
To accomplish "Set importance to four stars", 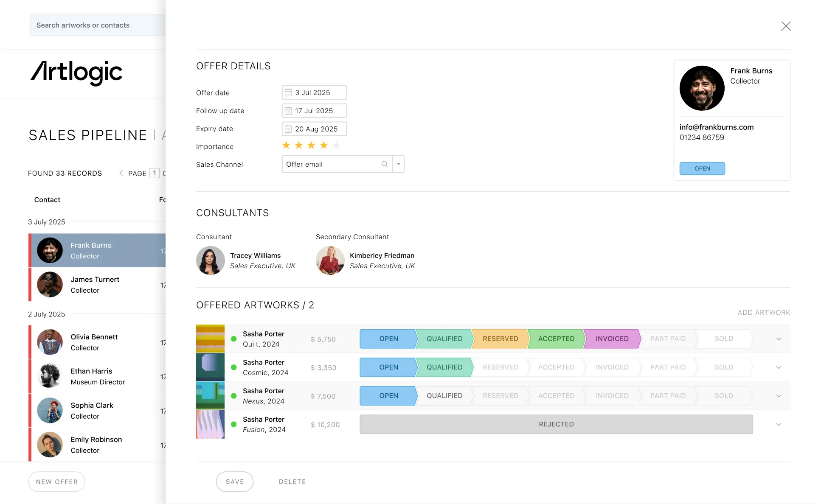I will [324, 146].
